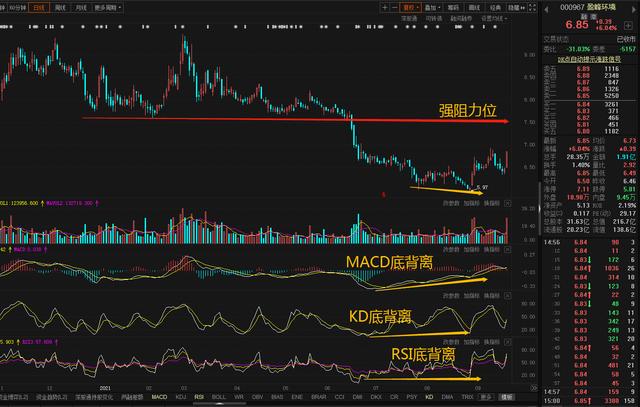Select CCI indicator tab
The width and height of the screenshot is (640, 407).
tap(339, 397)
